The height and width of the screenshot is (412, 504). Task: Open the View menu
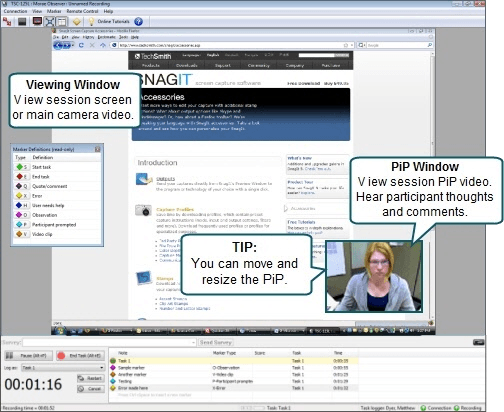pyautogui.click(x=37, y=11)
